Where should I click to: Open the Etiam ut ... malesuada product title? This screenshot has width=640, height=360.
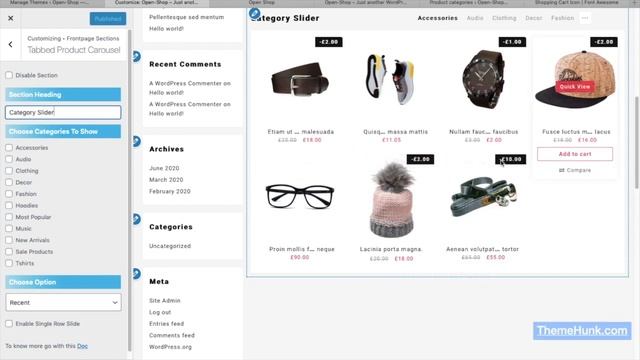pyautogui.click(x=301, y=132)
